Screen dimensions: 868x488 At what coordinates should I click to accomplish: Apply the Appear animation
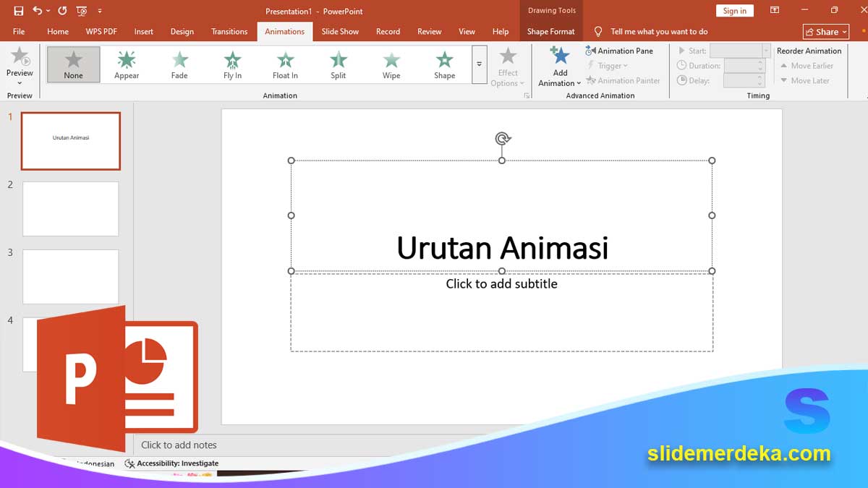tap(127, 64)
